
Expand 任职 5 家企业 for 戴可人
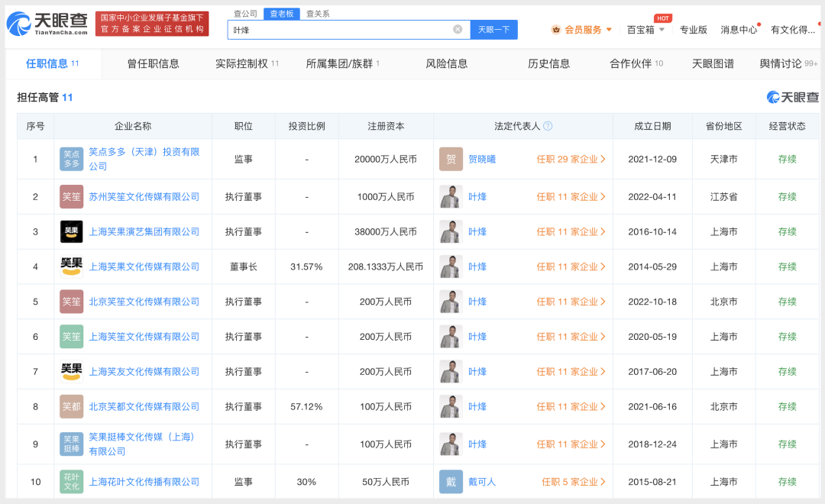tap(574, 482)
